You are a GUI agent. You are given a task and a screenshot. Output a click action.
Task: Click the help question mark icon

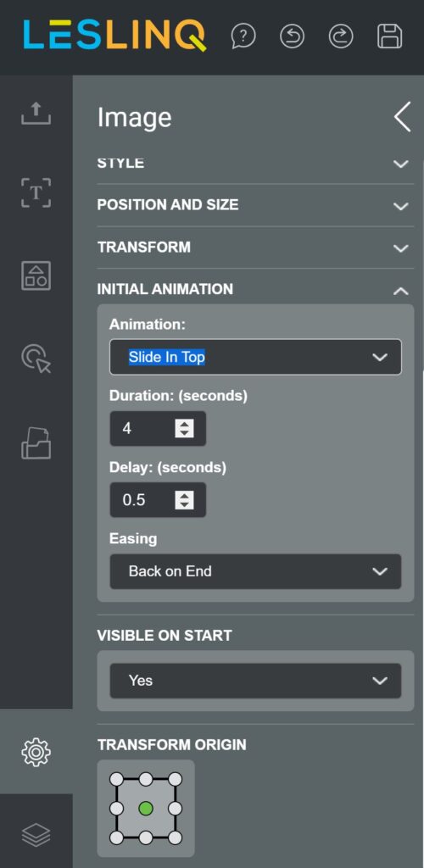(243, 36)
